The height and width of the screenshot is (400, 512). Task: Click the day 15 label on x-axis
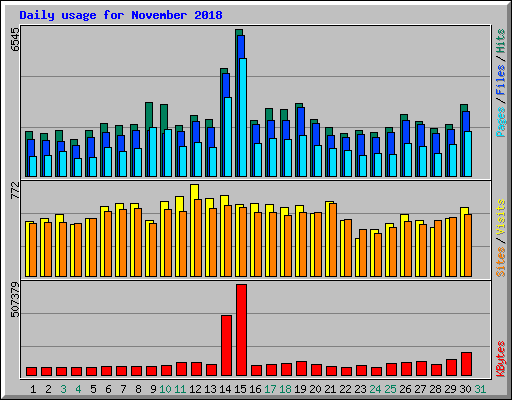[240, 389]
